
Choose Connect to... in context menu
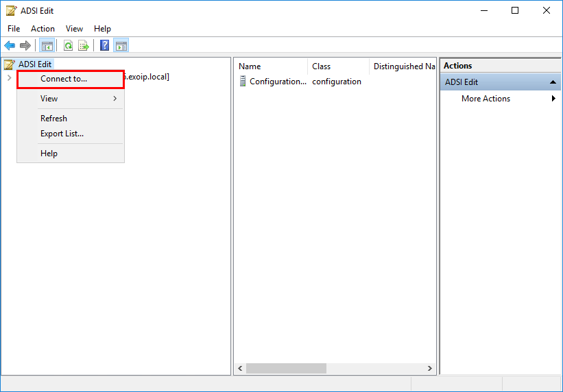tap(71, 79)
